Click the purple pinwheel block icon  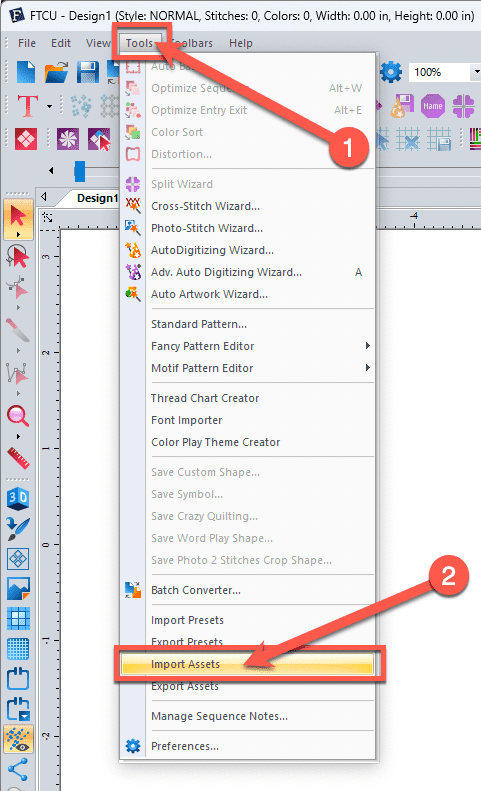(68, 139)
